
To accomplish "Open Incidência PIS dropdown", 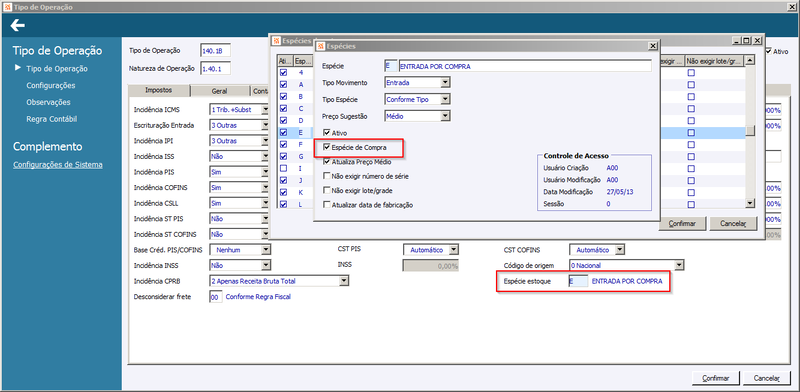I will (265, 172).
